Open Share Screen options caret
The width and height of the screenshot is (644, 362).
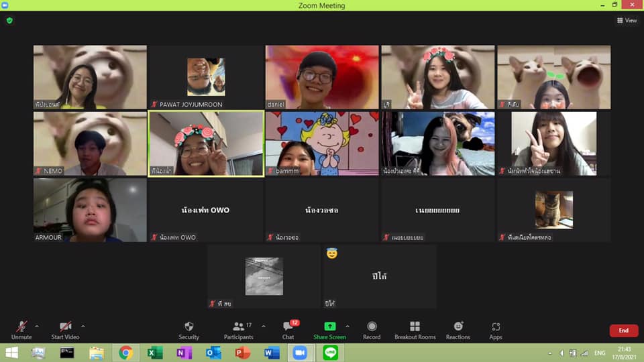(347, 326)
